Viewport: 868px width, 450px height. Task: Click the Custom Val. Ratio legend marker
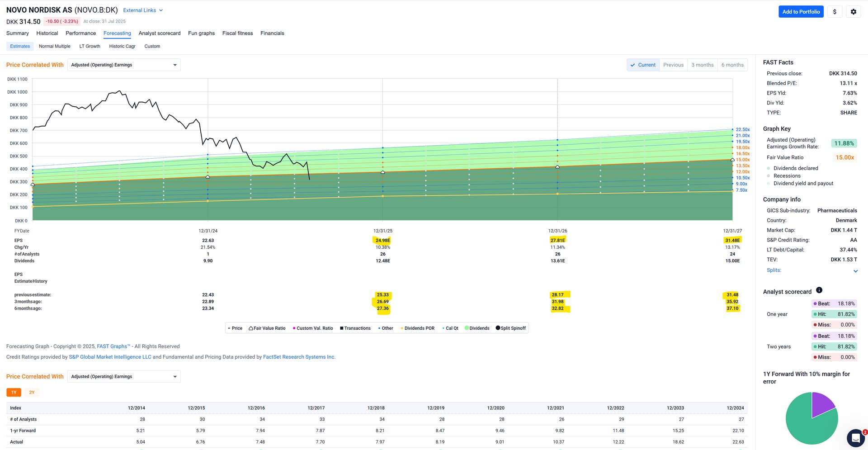point(294,328)
